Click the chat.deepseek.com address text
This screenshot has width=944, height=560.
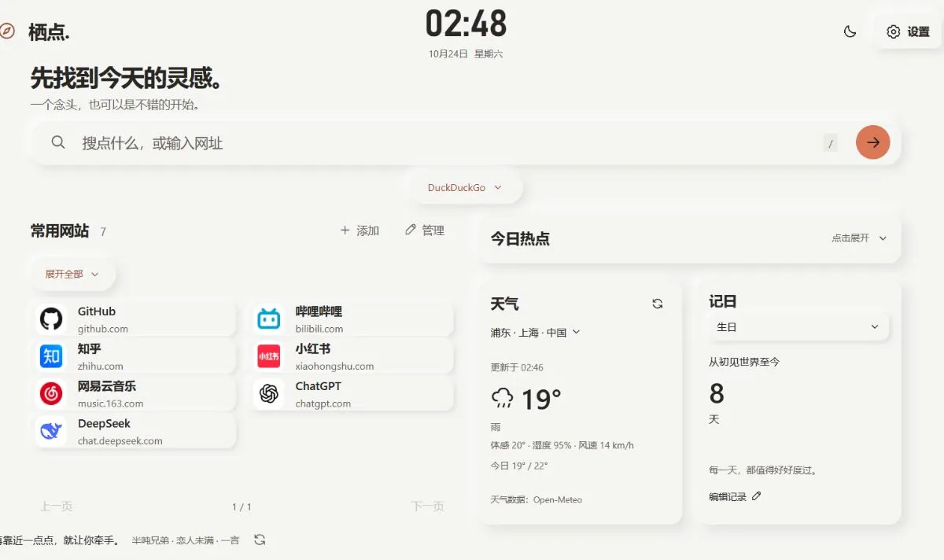click(120, 440)
